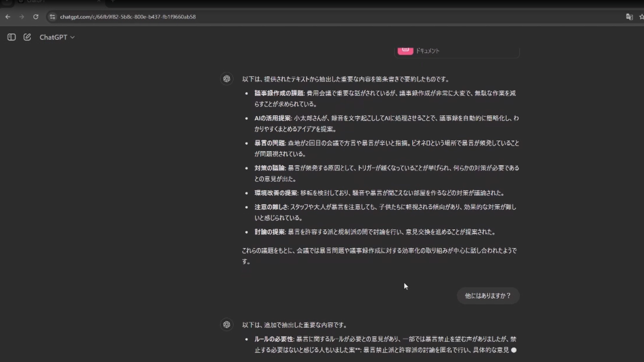This screenshot has height=362, width=644.
Task: Click the browser forward arrow
Action: (x=22, y=17)
